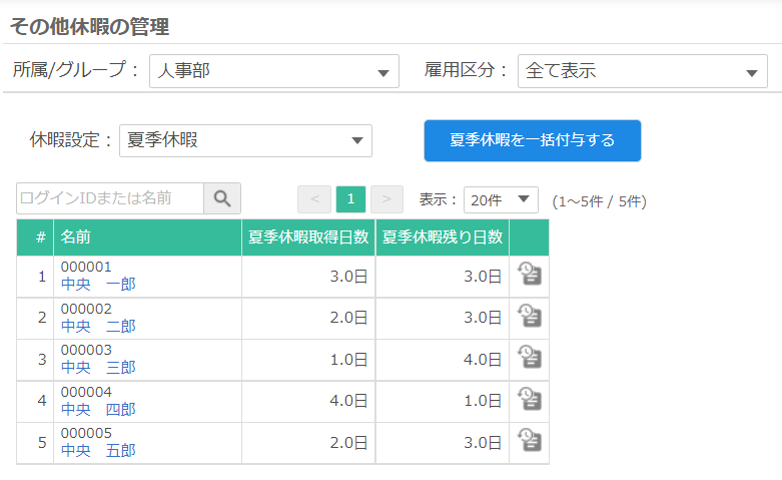782x480 pixels.
Task: Open employee link 中央 三郎
Action: pyautogui.click(x=98, y=367)
